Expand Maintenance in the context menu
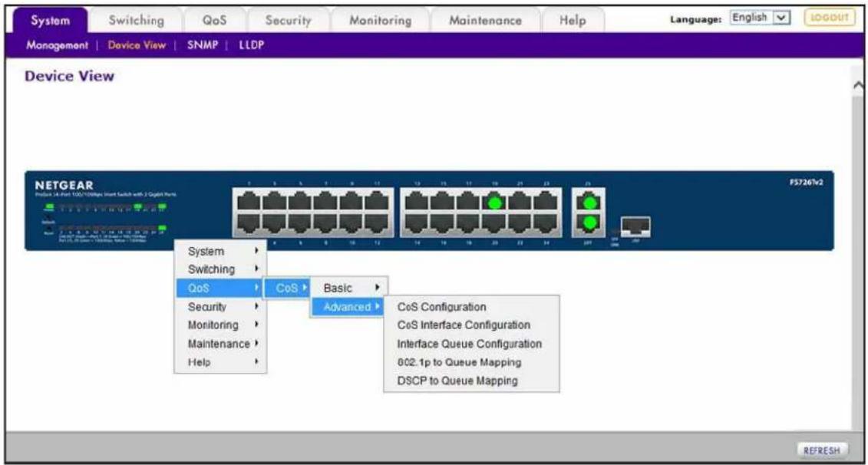The image size is (868, 465). coord(220,344)
